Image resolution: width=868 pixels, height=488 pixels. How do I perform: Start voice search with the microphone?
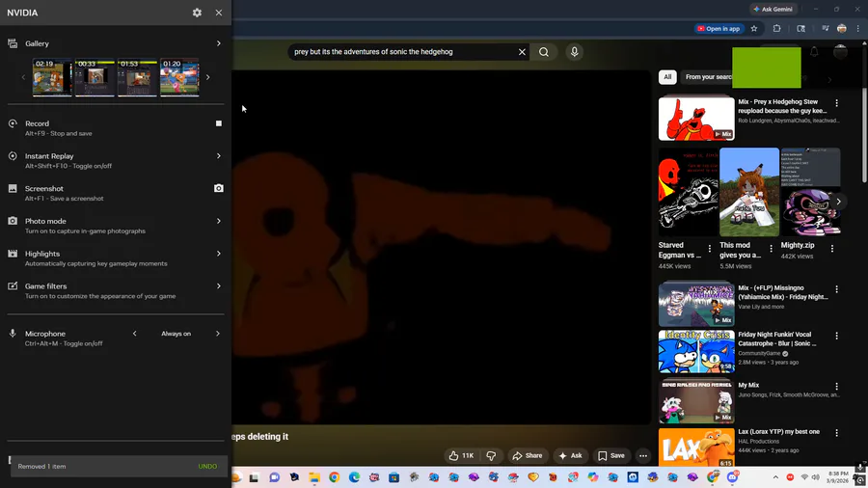[574, 52]
